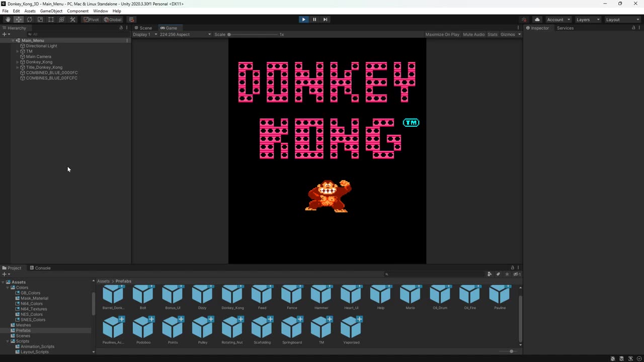Image resolution: width=644 pixels, height=362 pixels.
Task: Click the grid snapping icon in toolbar
Action: click(131, 20)
